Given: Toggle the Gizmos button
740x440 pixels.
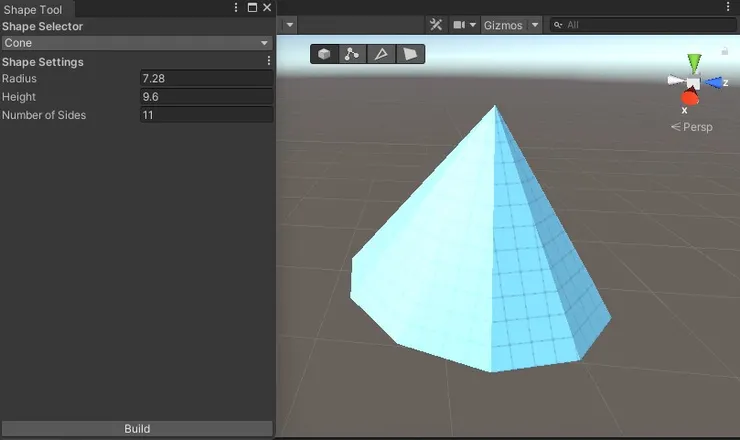Looking at the screenshot, I should pos(502,25).
